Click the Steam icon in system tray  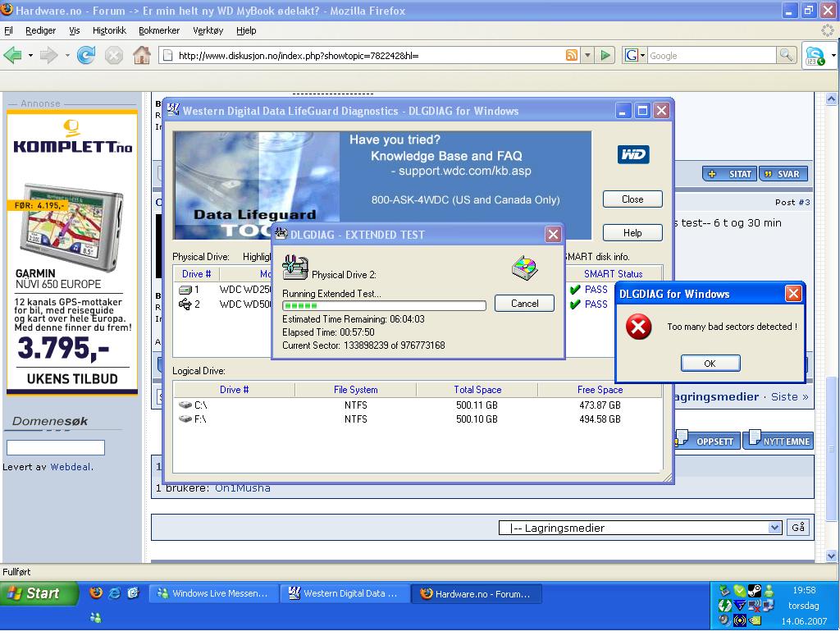(x=755, y=591)
